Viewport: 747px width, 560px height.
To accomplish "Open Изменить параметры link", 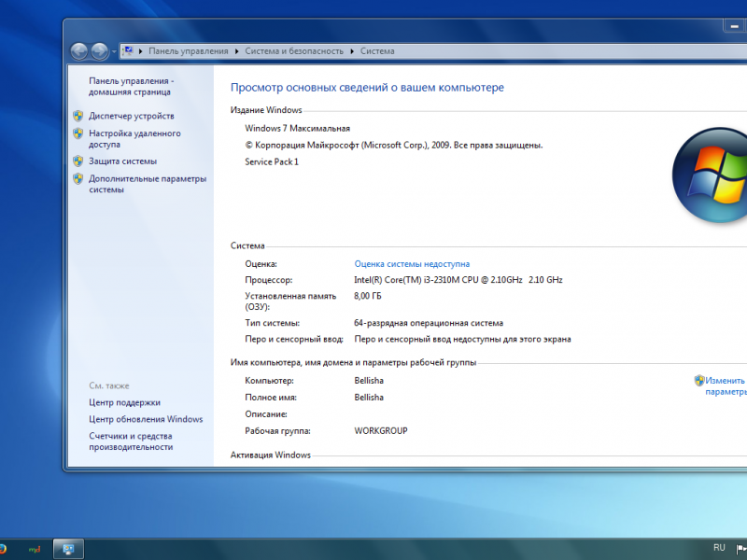I will [726, 386].
